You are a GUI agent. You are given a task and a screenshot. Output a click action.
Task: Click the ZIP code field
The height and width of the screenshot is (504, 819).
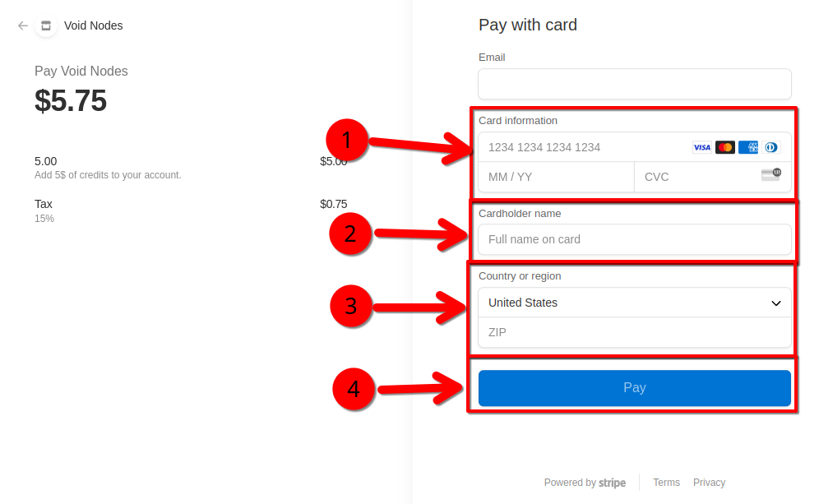click(634, 332)
